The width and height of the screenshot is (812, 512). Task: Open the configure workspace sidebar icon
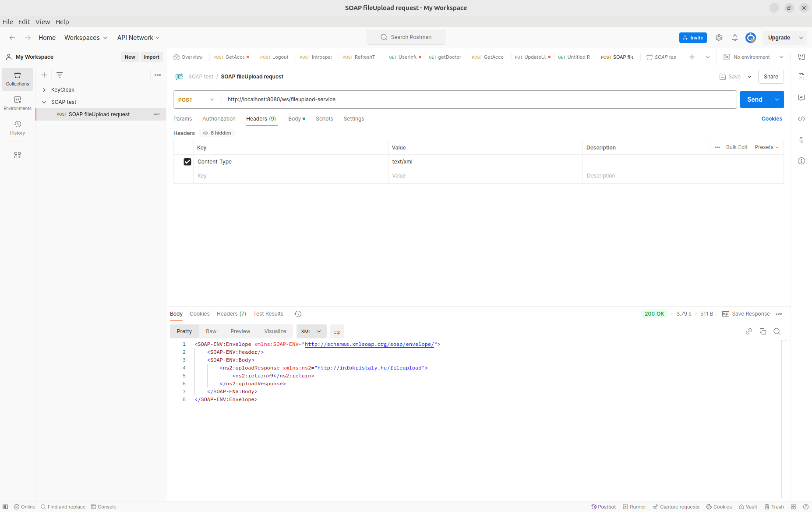18,155
